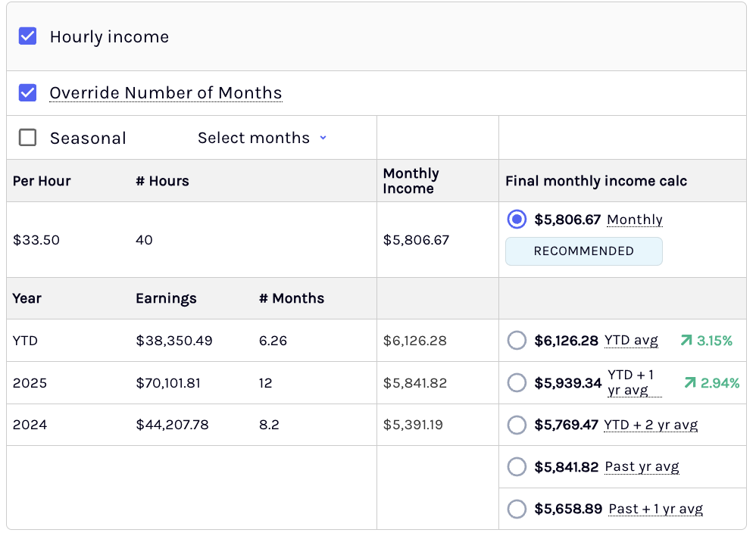
Task: Click the Select months chevron arrow
Action: pos(323,138)
